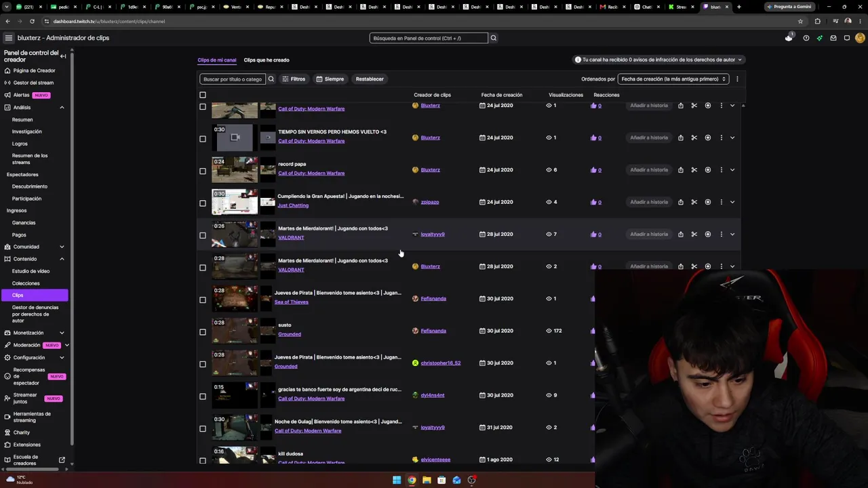Check the Cumpliendo la Gran Apuesta clip
The width and height of the screenshot is (868, 488).
click(203, 203)
